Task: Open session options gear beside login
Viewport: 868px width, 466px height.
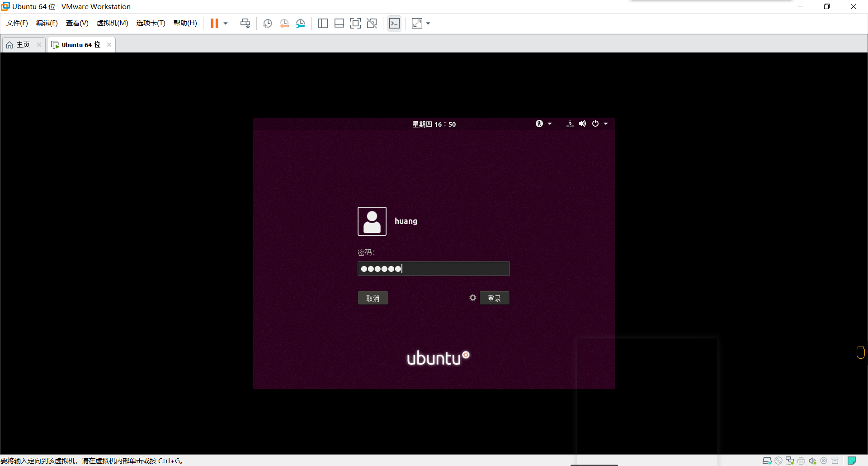Action: click(473, 298)
